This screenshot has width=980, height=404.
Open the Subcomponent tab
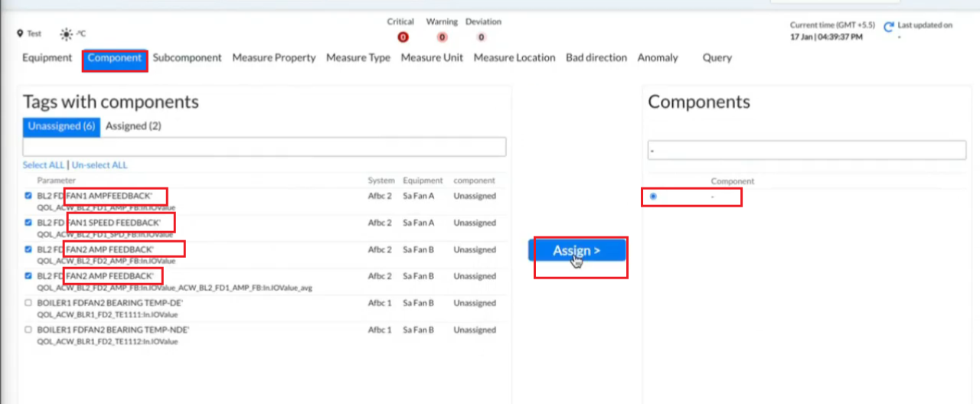point(187,57)
